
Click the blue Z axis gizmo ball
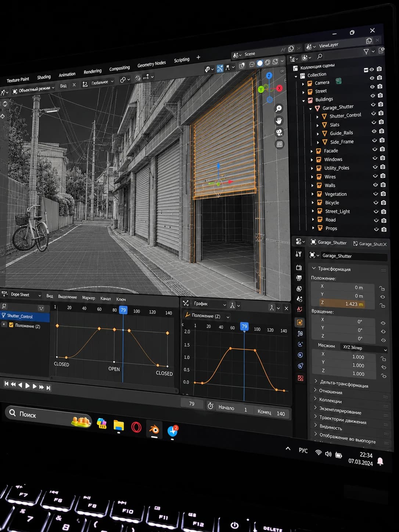click(269, 75)
